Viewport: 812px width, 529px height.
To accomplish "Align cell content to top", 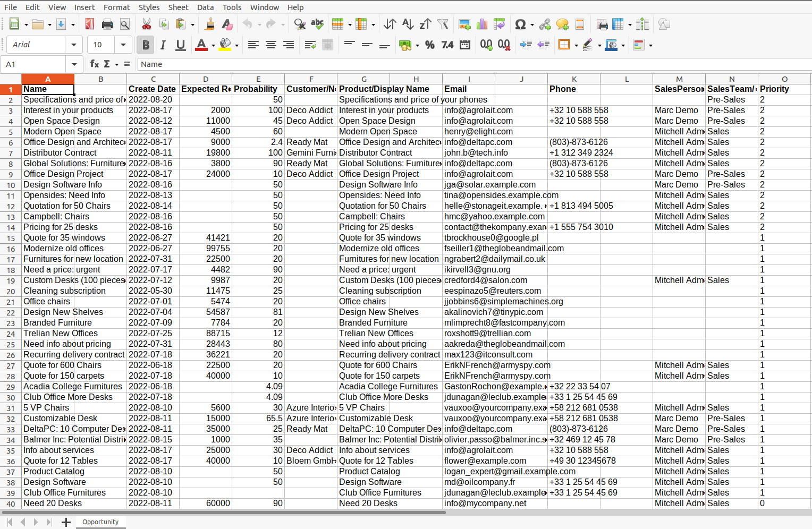I will [x=350, y=45].
